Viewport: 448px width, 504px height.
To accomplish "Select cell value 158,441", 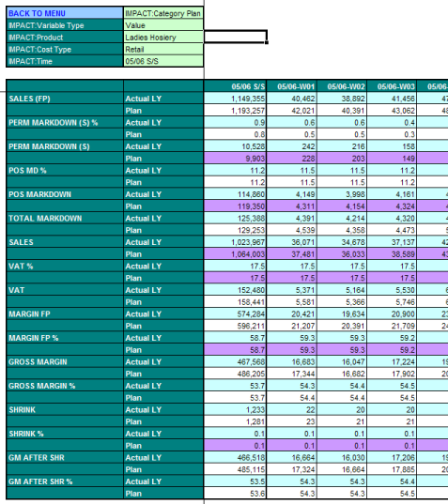I will click(235, 302).
